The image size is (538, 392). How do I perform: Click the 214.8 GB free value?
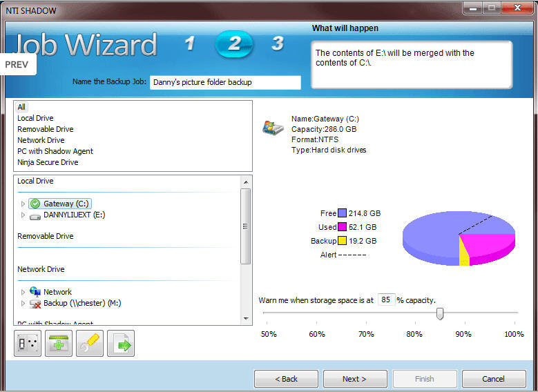(x=365, y=213)
